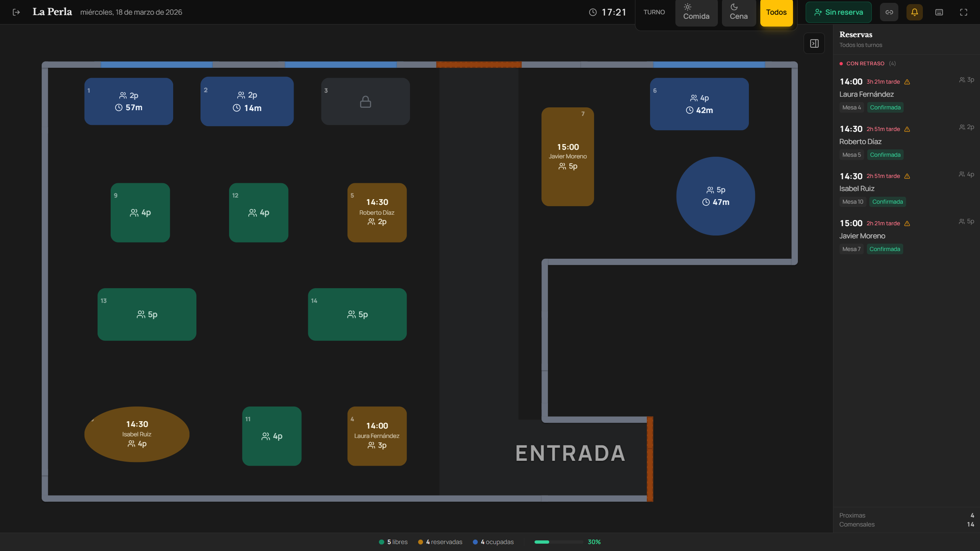Click the link icon in header
980x551 pixels.
point(889,12)
